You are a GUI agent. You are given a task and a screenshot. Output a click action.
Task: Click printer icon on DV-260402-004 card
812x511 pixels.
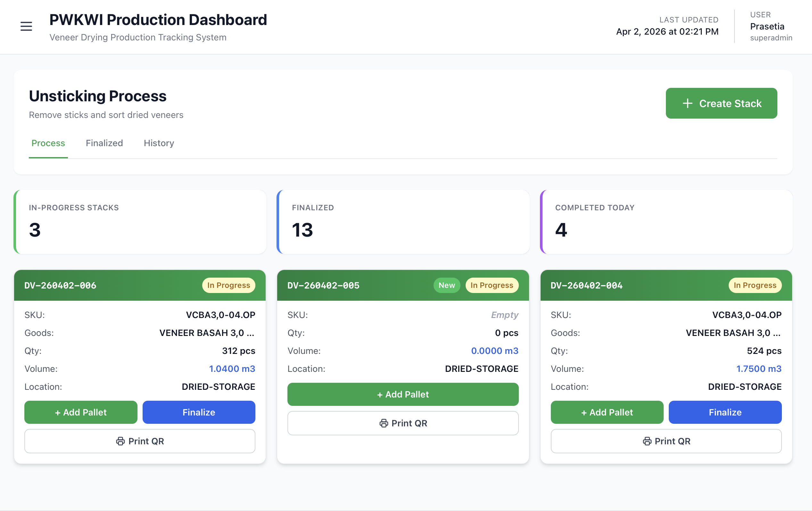[647, 441]
